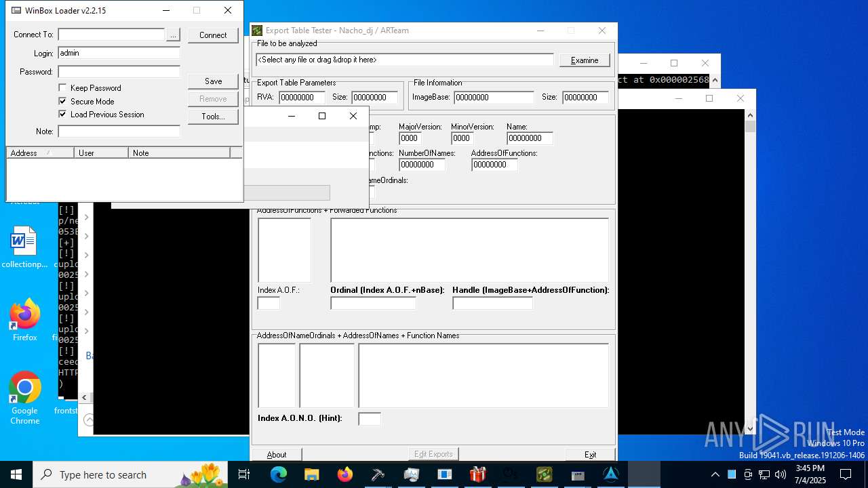
Task: Click the Index A.O.N.O. (Hint) field
Action: pos(370,419)
